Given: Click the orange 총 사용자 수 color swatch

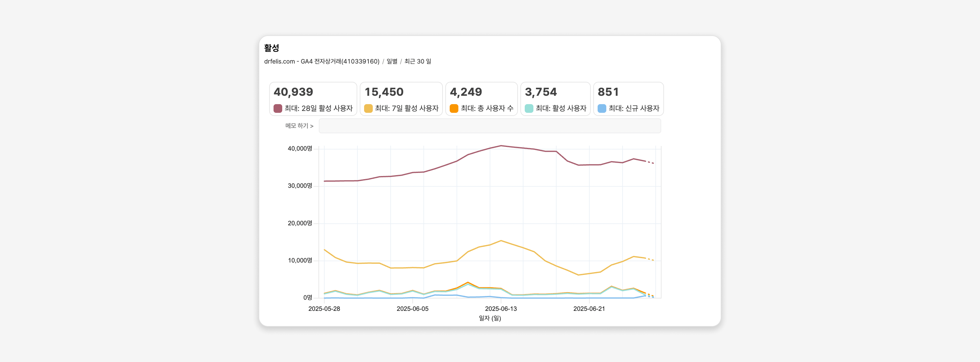Looking at the screenshot, I should tap(453, 108).
